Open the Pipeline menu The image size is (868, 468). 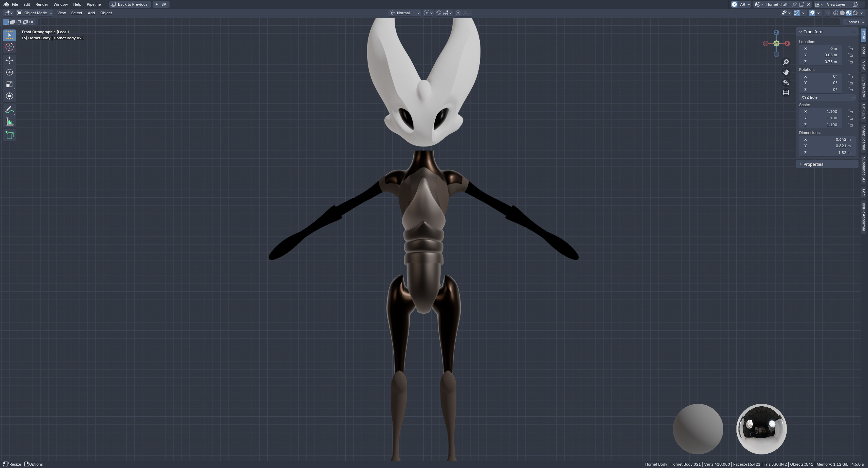[94, 4]
